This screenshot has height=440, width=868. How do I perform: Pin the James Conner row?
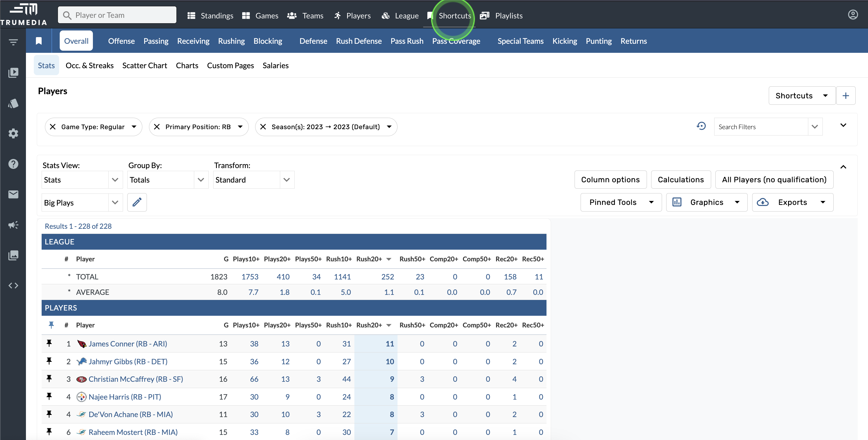coord(49,343)
